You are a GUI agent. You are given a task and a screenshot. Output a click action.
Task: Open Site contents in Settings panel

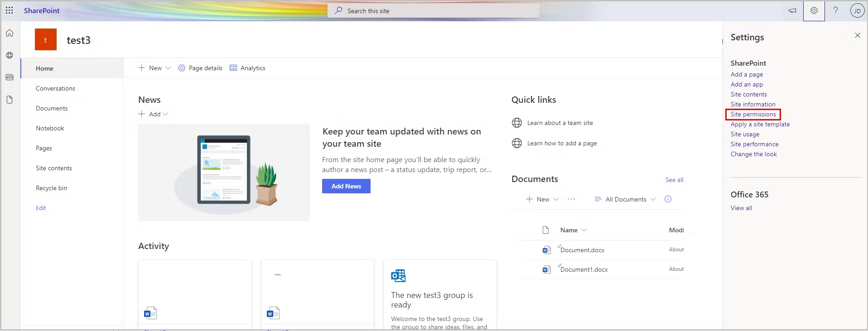point(748,94)
